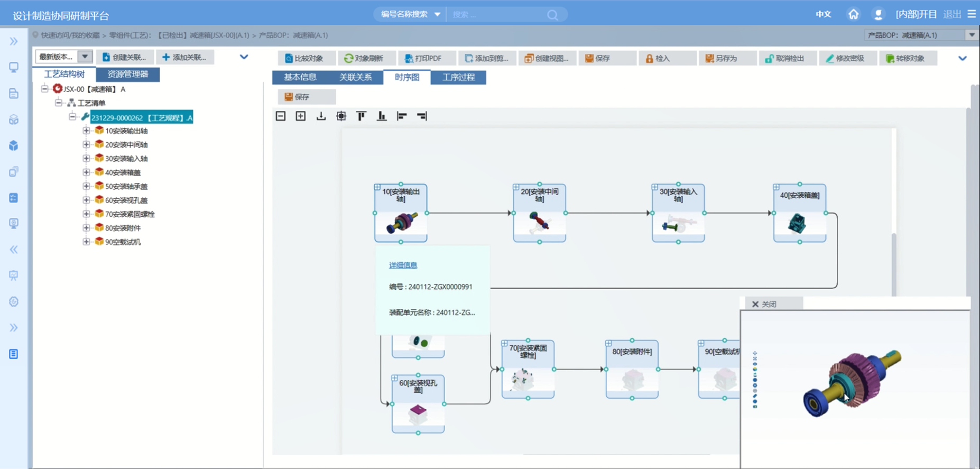Click the align-top icon in diagram toolbar
The height and width of the screenshot is (469, 980).
[x=361, y=116]
